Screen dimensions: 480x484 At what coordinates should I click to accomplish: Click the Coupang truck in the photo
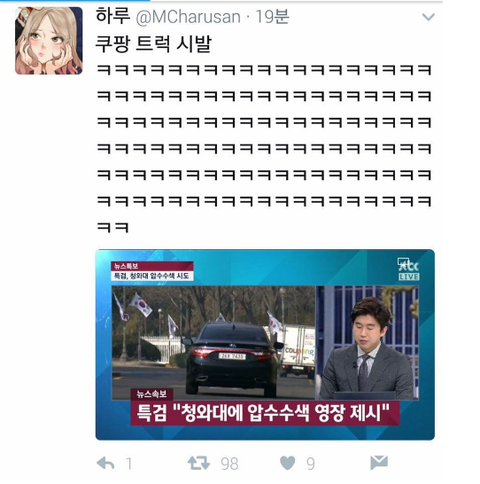(x=298, y=352)
